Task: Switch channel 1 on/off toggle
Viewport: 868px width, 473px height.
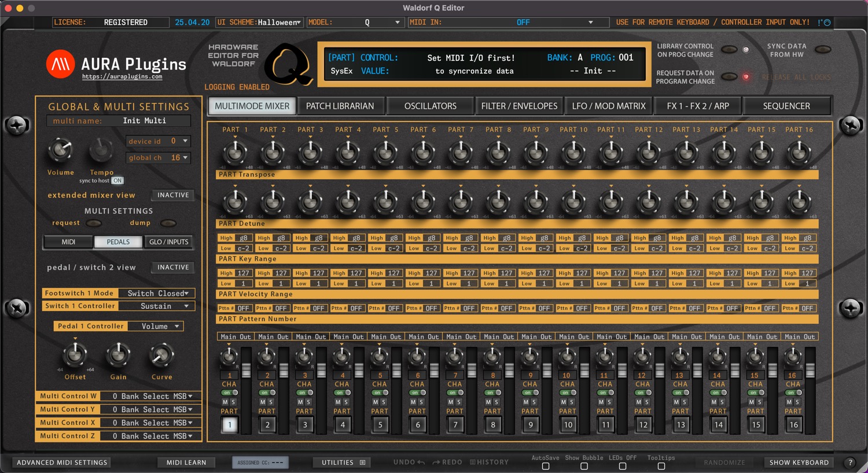Action: click(229, 393)
